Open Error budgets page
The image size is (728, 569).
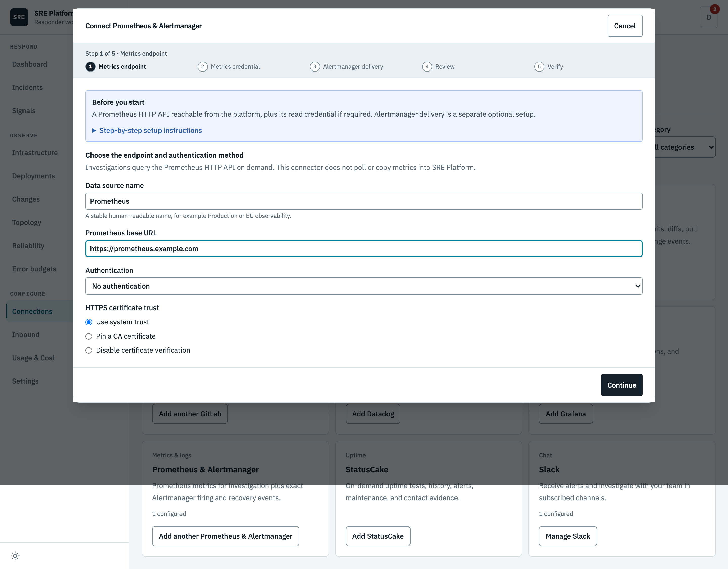coord(34,269)
